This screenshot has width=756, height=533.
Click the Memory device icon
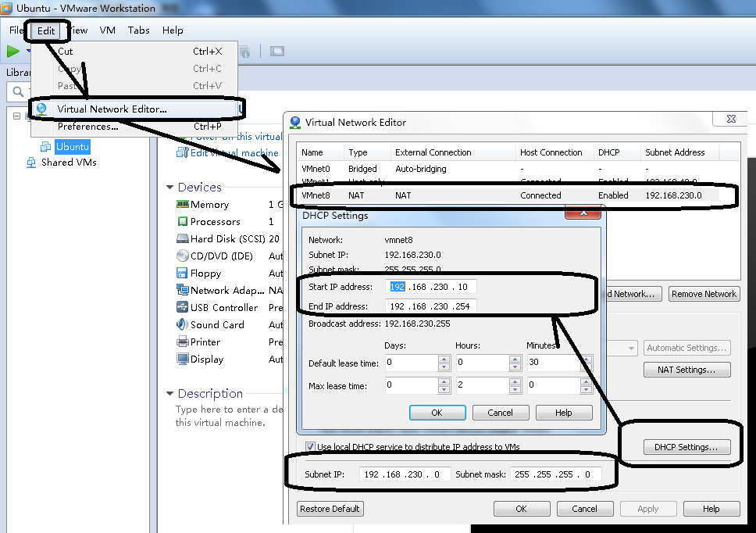183,205
